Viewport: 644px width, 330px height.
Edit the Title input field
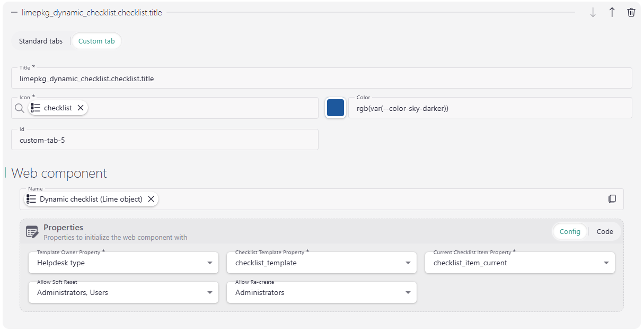[322, 78]
